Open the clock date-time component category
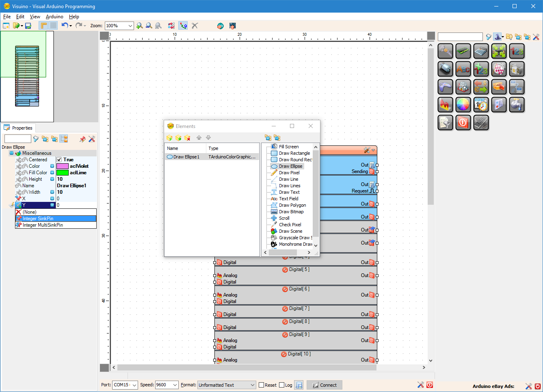Viewport: 543px width, 392px height. tap(481, 105)
